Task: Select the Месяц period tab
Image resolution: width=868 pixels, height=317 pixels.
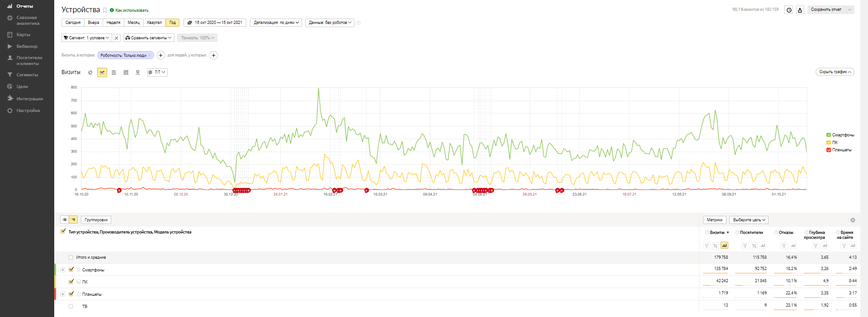Action: click(133, 23)
